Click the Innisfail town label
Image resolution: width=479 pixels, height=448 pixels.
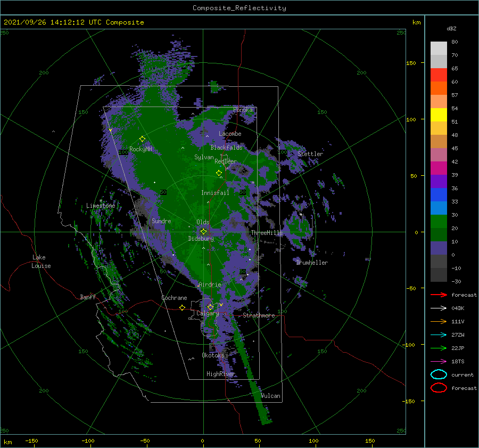tap(215, 193)
